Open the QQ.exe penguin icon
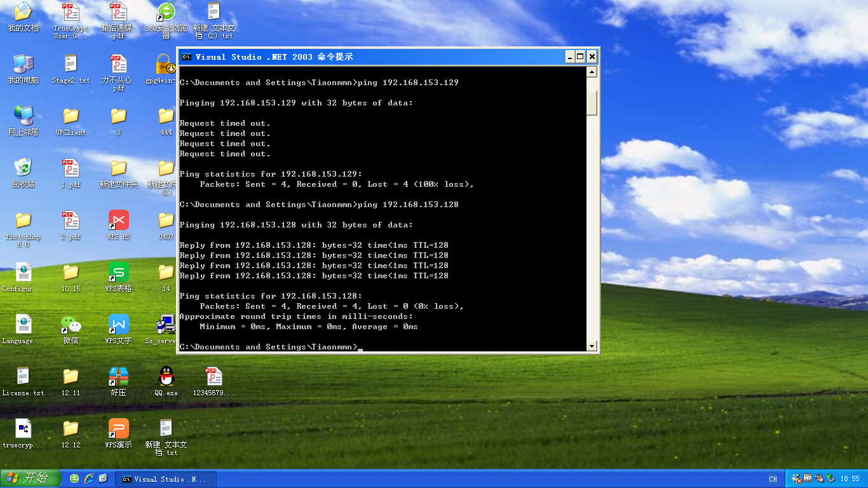Image resolution: width=868 pixels, height=488 pixels. [x=166, y=377]
